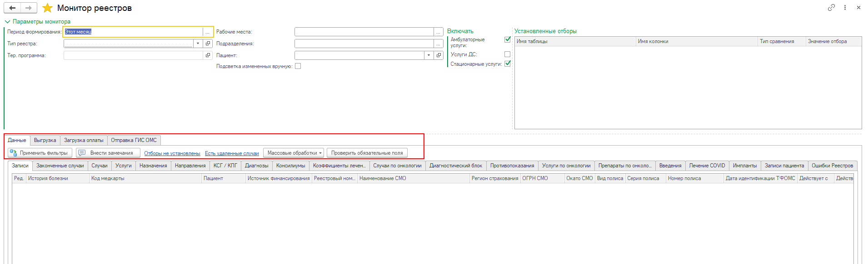Switch to the Выгрузка tab
The image size is (868, 264).
tap(45, 140)
